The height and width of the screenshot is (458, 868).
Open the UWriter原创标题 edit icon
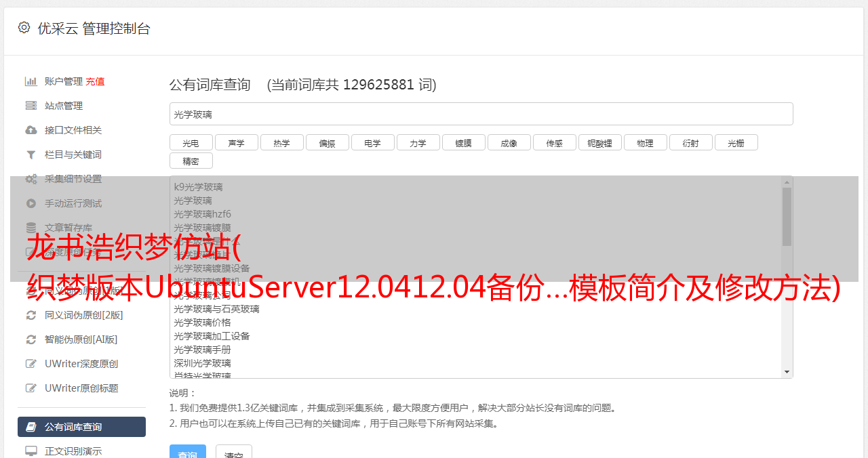(x=31, y=388)
